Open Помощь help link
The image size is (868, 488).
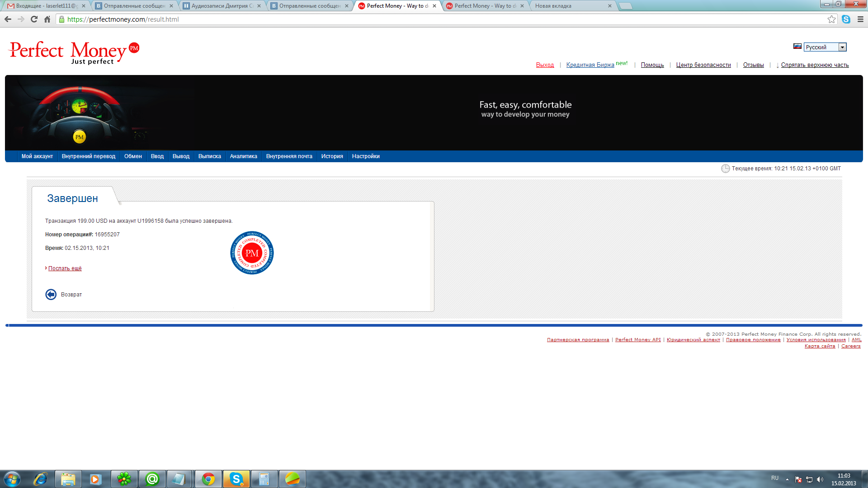pos(652,65)
